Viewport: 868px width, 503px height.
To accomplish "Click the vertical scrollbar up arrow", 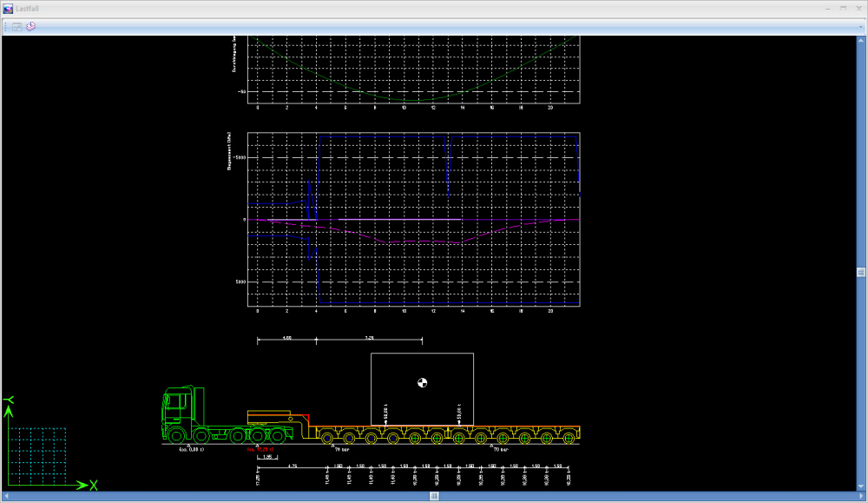I will [861, 39].
